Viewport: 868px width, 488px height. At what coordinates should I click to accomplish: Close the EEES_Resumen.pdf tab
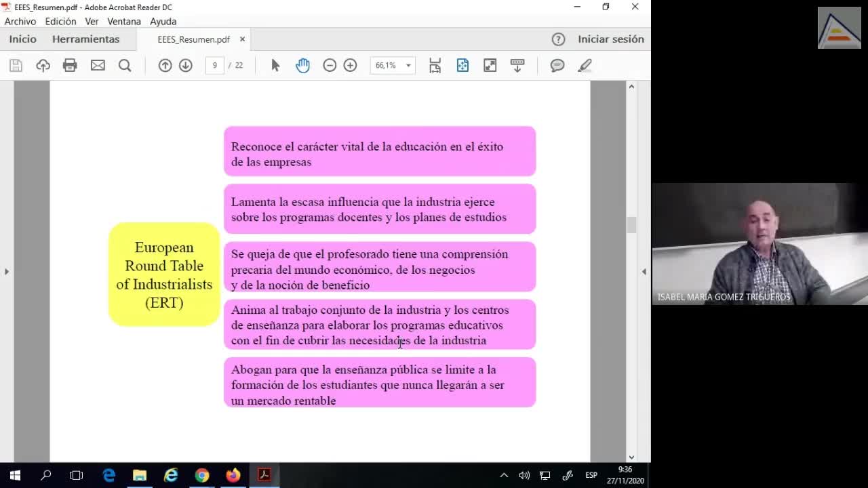coord(242,39)
